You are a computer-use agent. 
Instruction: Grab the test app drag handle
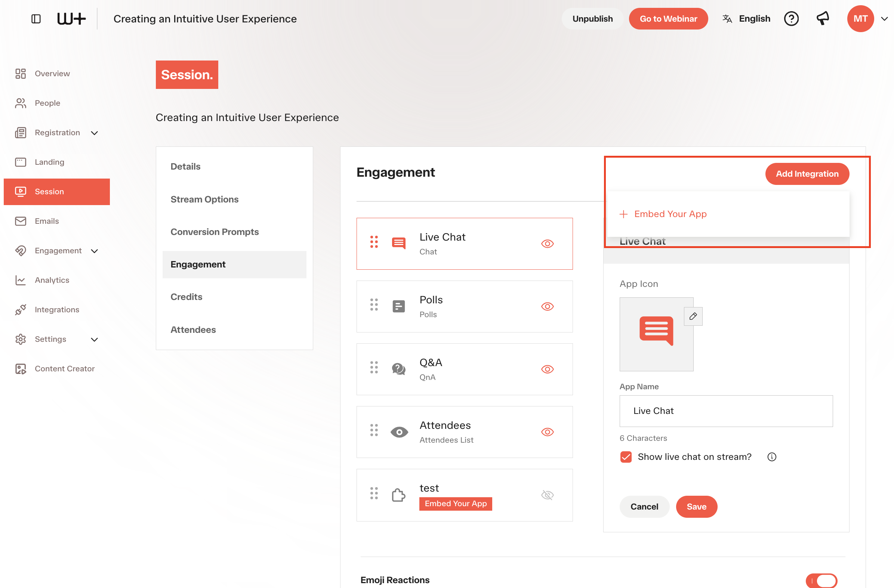coord(374,493)
